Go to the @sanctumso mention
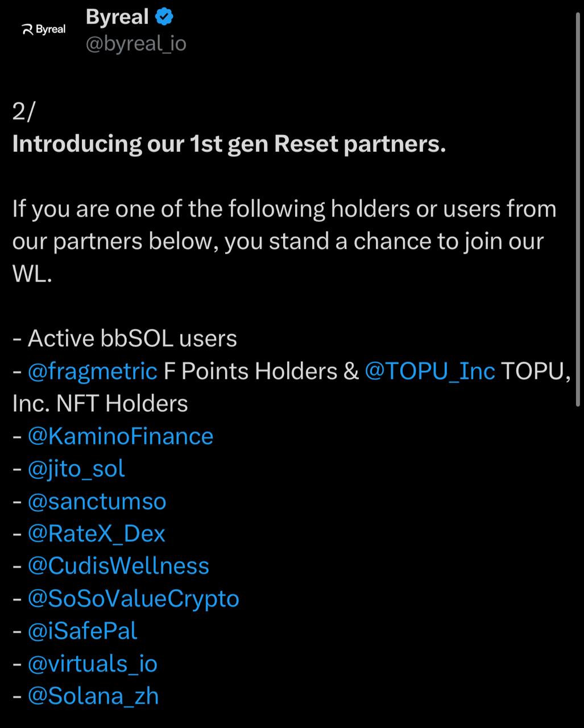 pos(97,502)
